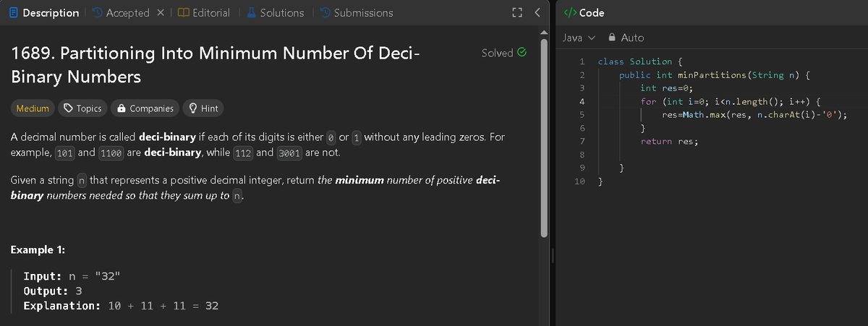Click the description panel scrollbar
The image size is (868, 326).
pos(545,137)
